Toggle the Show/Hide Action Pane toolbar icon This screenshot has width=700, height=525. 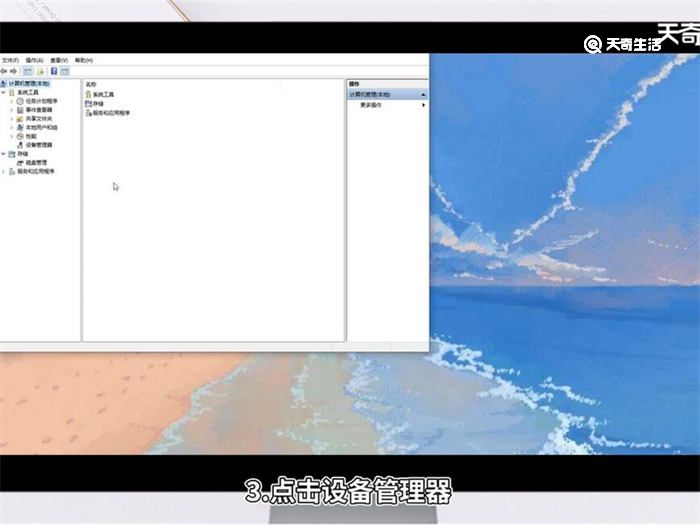point(65,71)
